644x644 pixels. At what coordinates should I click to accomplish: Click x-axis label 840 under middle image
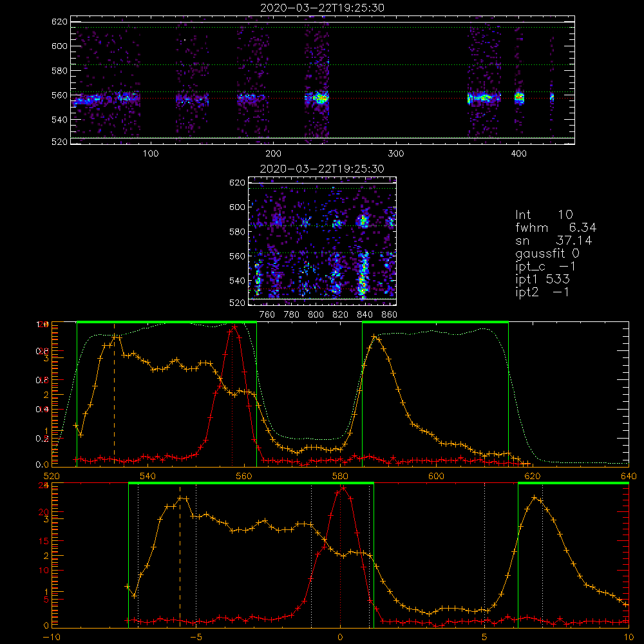(x=365, y=315)
